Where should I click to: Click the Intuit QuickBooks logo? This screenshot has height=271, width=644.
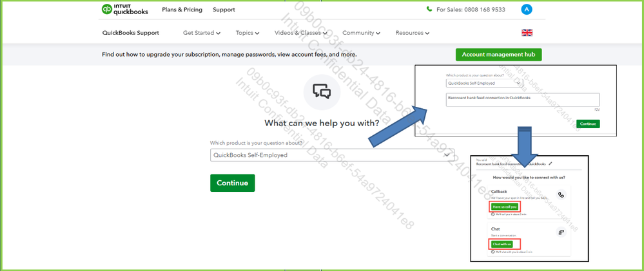(125, 10)
